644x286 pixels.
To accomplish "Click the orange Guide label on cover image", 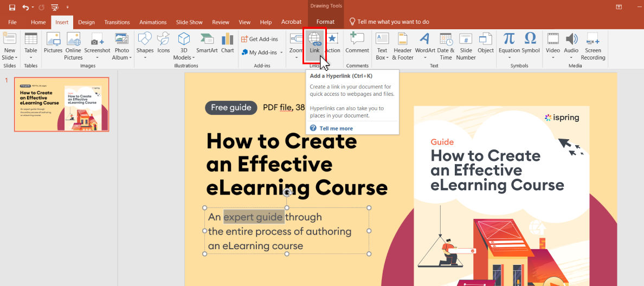I will [442, 142].
